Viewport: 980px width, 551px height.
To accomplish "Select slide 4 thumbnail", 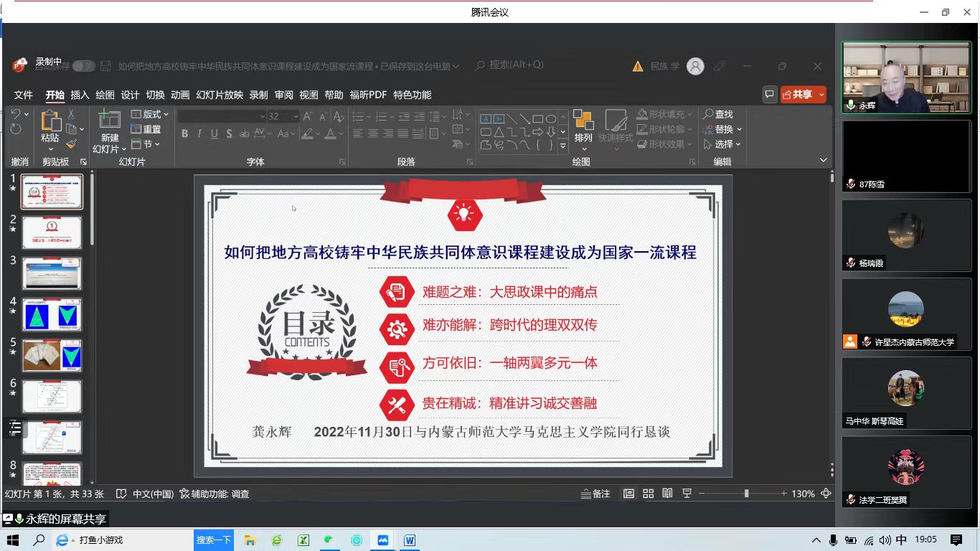I will (x=52, y=314).
